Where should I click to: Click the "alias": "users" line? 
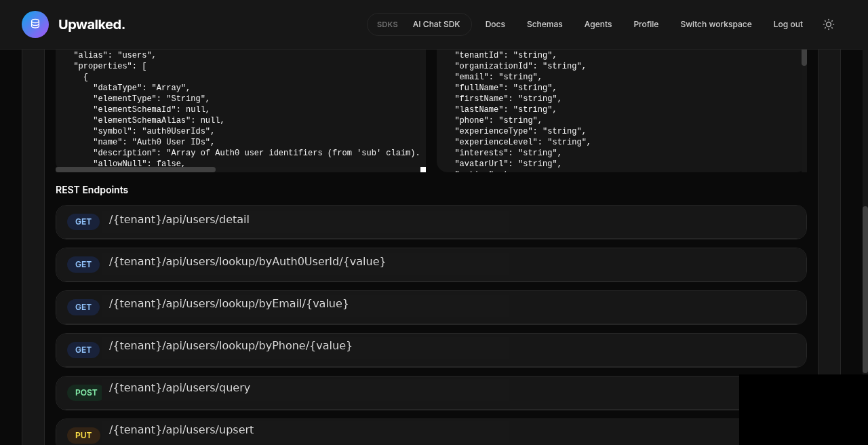(115, 56)
